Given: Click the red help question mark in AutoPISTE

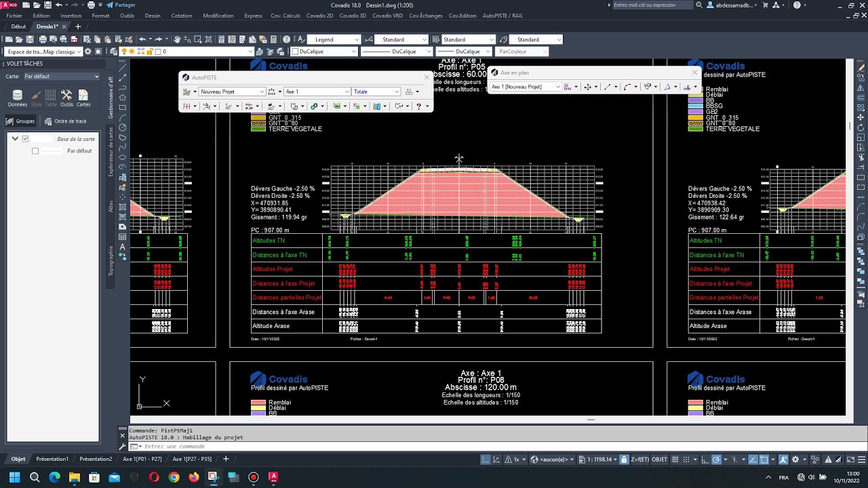Looking at the screenshot, I should click(418, 106).
